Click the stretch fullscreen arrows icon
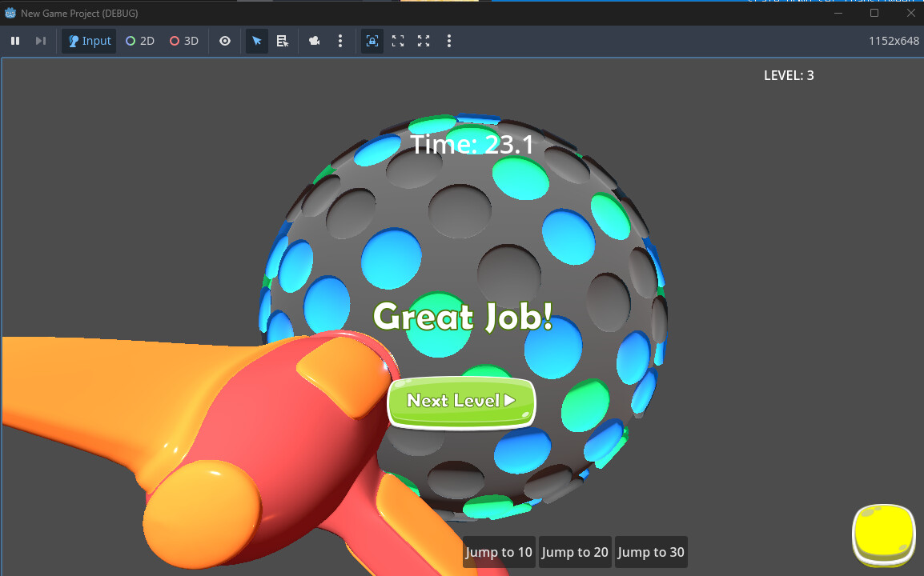Viewport: 924px width, 576px height. (424, 41)
